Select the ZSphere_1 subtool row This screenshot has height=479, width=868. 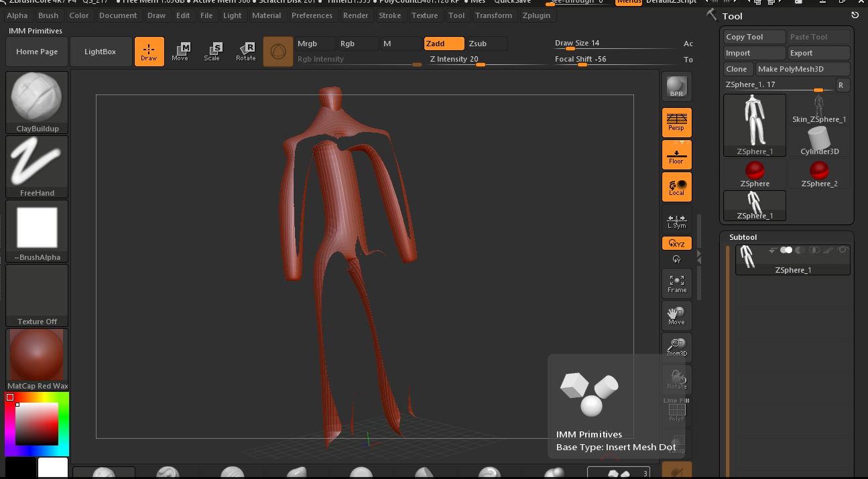(793, 260)
